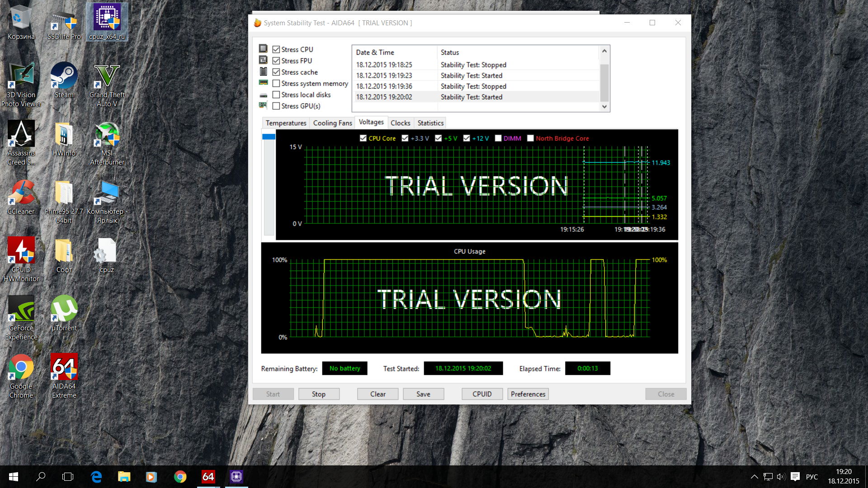Show hidden icons in the system tray
The image size is (868, 488).
click(x=754, y=477)
